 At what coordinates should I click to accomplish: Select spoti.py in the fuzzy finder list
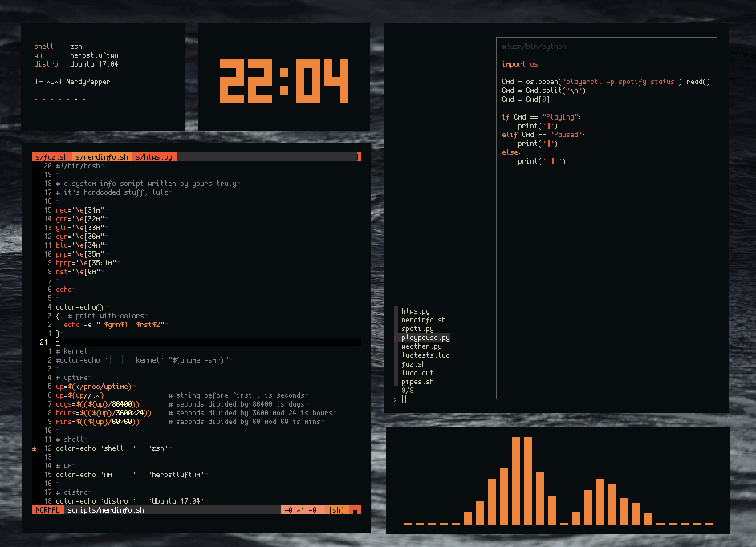coord(417,329)
